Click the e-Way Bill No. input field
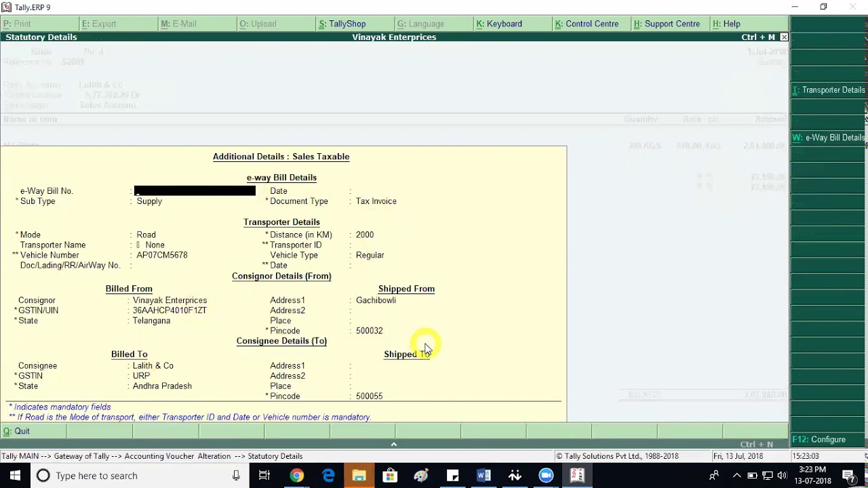This screenshot has height=488, width=868. coord(195,191)
